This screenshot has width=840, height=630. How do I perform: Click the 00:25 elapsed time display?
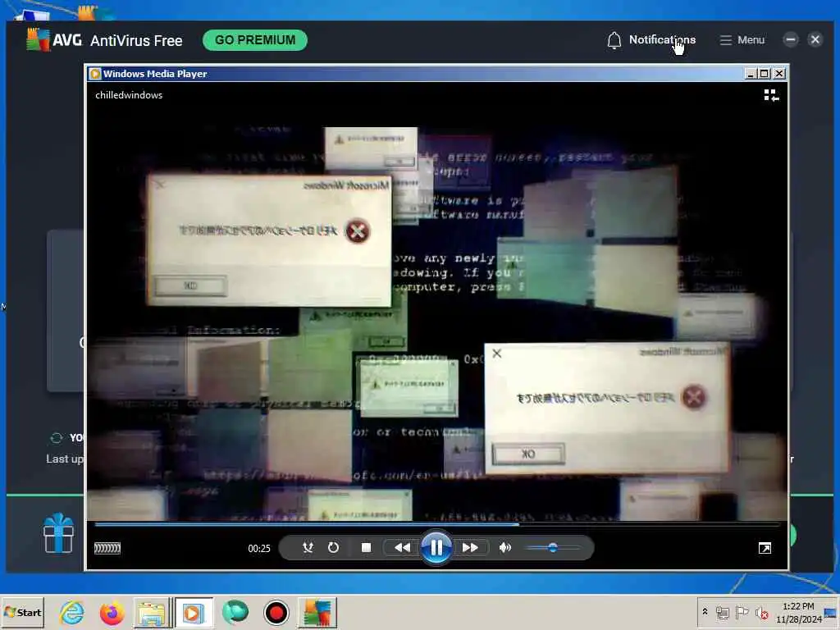click(x=259, y=549)
